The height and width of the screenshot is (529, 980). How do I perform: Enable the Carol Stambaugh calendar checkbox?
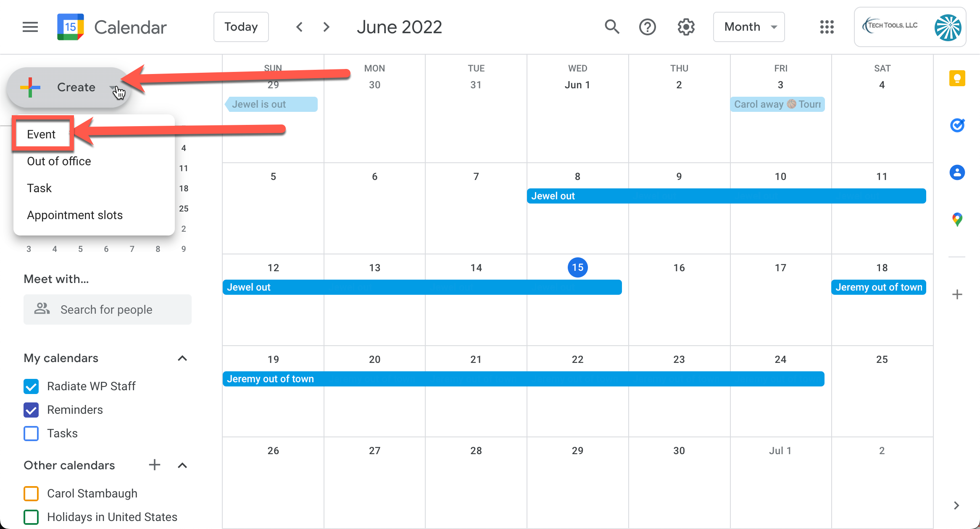32,493
